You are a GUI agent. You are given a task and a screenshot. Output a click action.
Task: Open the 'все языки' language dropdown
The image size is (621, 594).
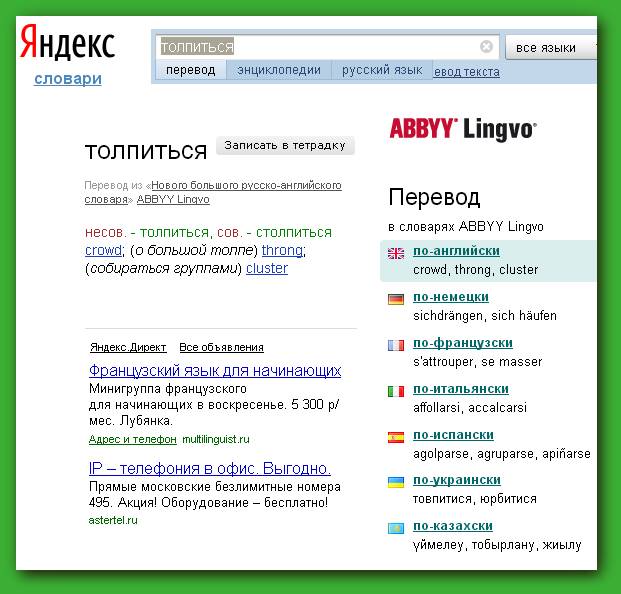pyautogui.click(x=551, y=48)
